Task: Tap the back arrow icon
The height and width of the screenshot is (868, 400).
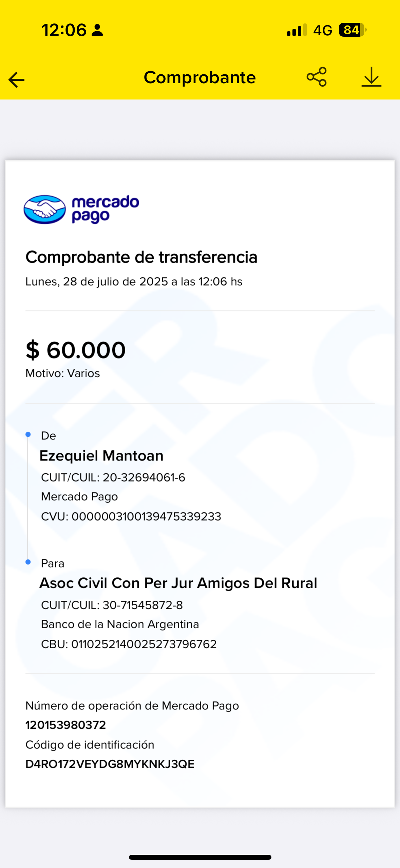Action: (x=16, y=80)
